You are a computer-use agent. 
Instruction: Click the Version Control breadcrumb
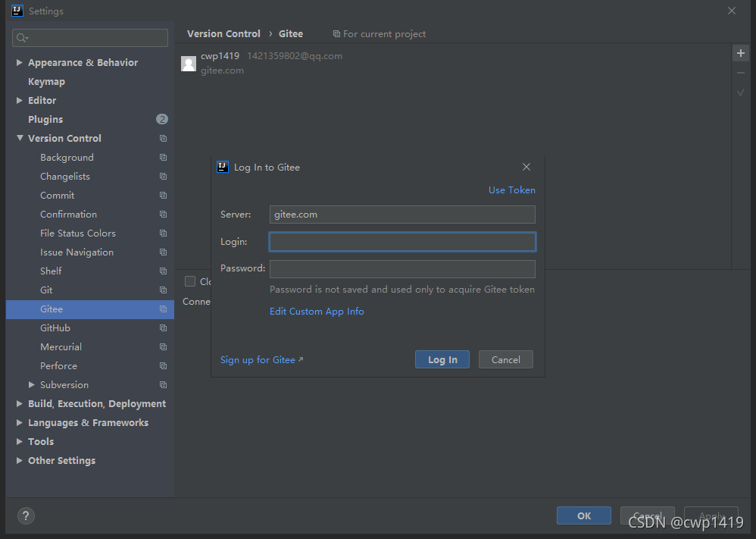pos(223,34)
